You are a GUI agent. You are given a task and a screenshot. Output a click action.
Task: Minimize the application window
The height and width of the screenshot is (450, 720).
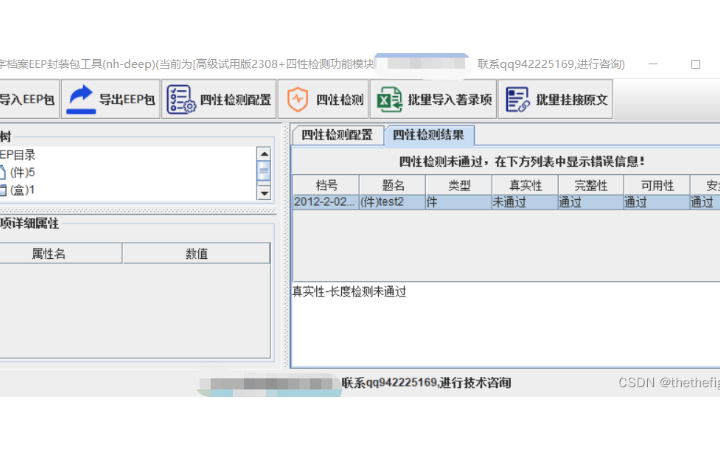(x=653, y=64)
